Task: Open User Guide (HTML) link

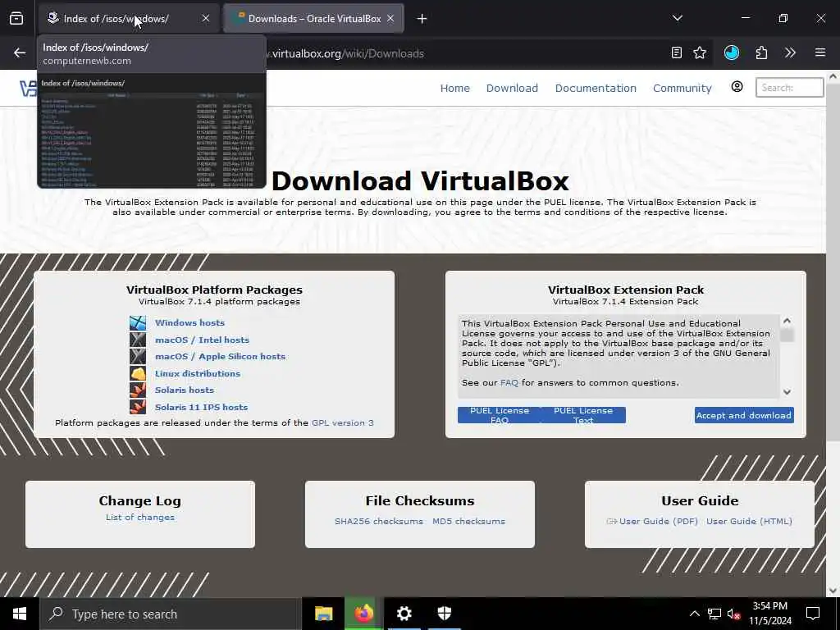Action: pos(749,521)
